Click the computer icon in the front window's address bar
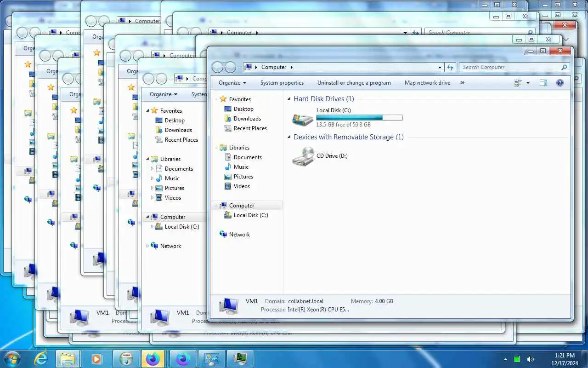This screenshot has height=368, width=588. (248, 67)
